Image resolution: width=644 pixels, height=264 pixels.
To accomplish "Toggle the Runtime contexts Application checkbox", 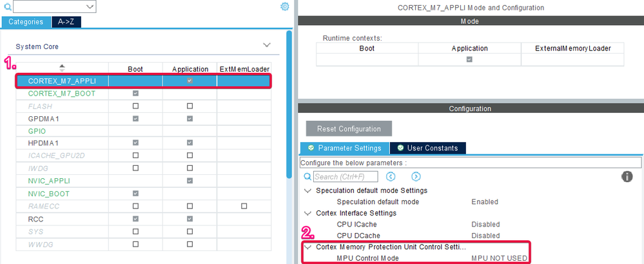I will point(469,59).
